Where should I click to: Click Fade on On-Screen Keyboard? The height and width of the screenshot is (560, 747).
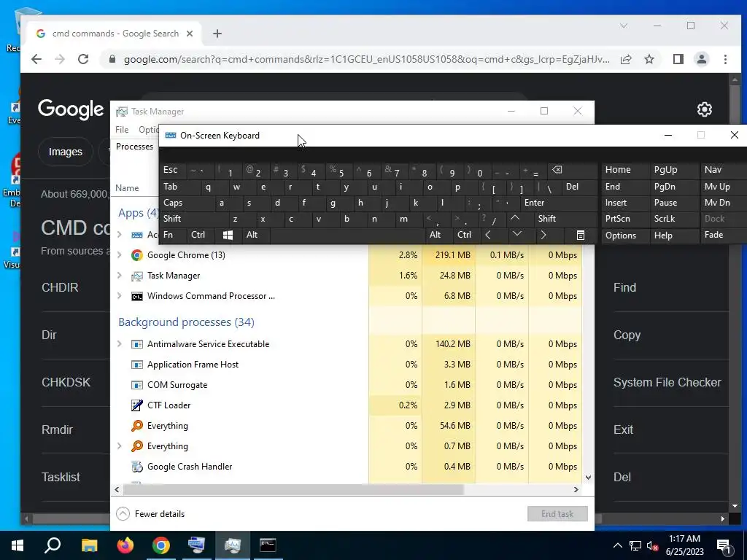(x=724, y=236)
